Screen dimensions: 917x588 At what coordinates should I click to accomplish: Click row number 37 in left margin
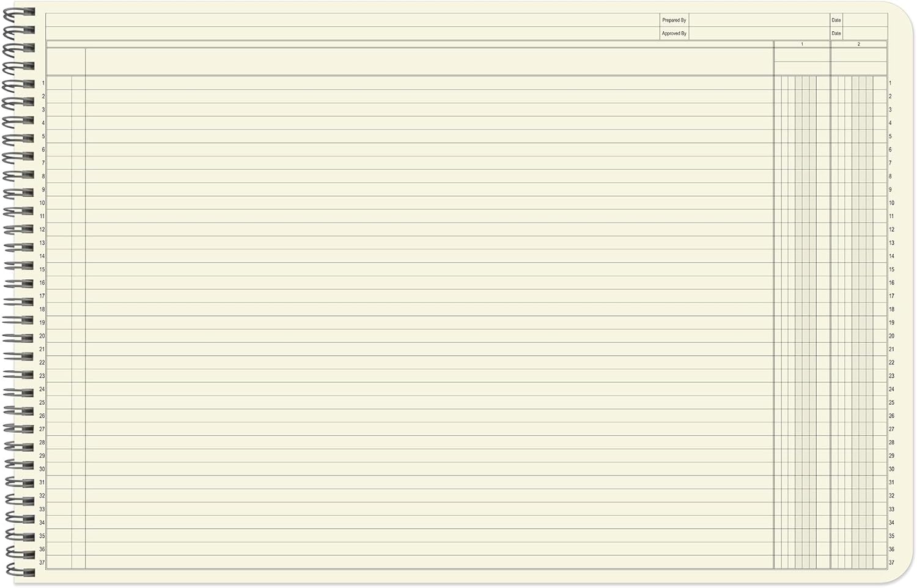[42, 563]
